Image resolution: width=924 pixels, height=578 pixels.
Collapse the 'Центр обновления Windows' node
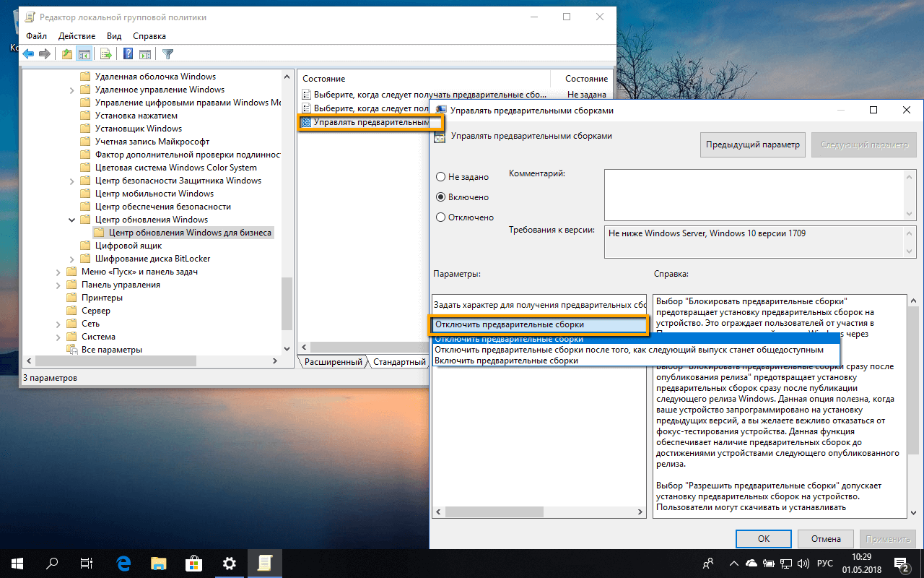[71, 220]
